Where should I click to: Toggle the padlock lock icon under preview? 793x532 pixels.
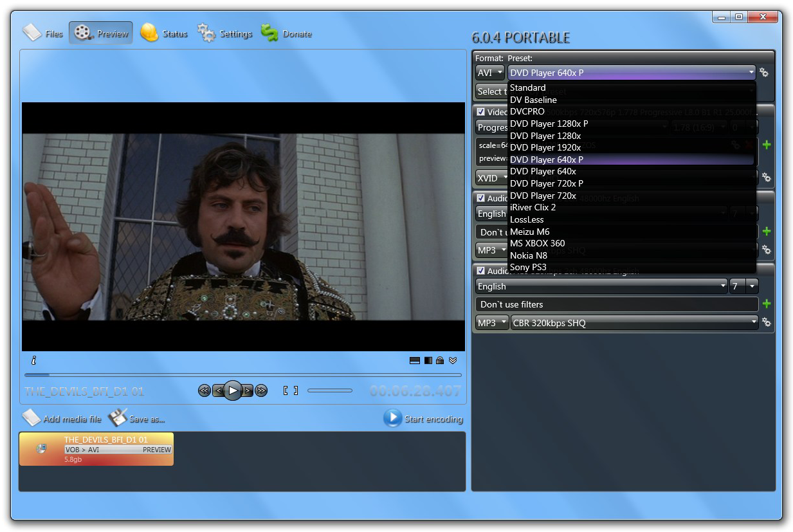(x=440, y=360)
